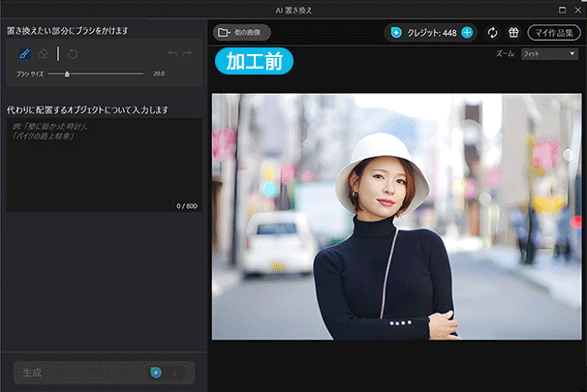587x392 pixels.
Task: Click the 生成 generate button
Action: click(104, 373)
